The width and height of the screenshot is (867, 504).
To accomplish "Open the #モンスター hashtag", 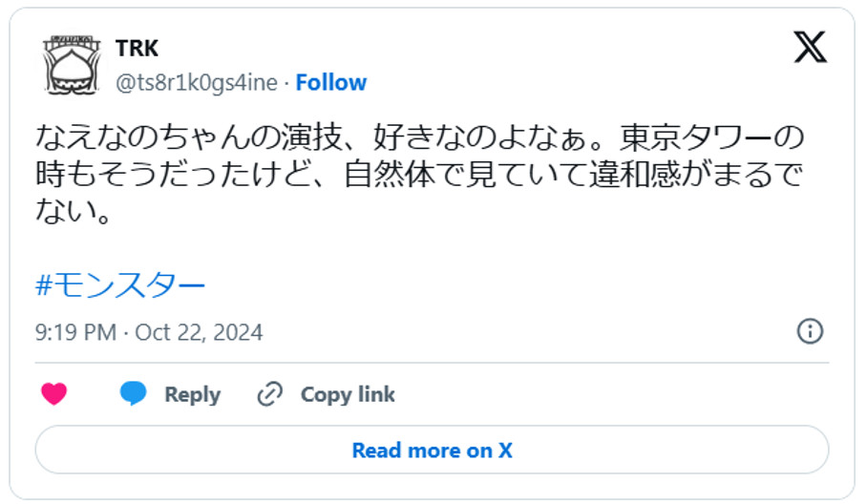I will pos(120,285).
